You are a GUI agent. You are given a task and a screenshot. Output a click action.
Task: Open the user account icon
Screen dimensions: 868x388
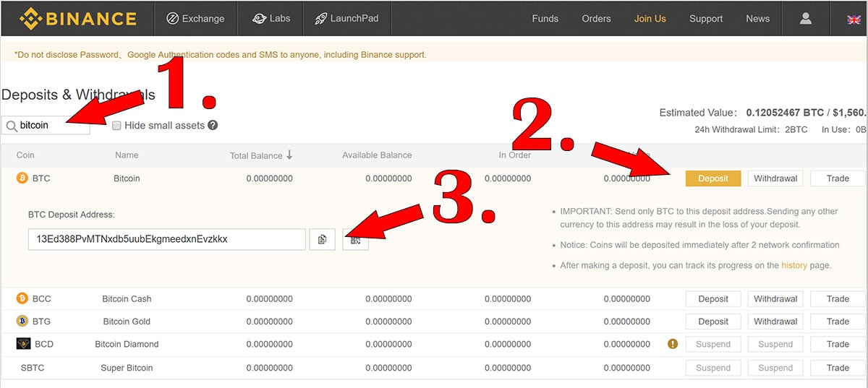coord(806,18)
